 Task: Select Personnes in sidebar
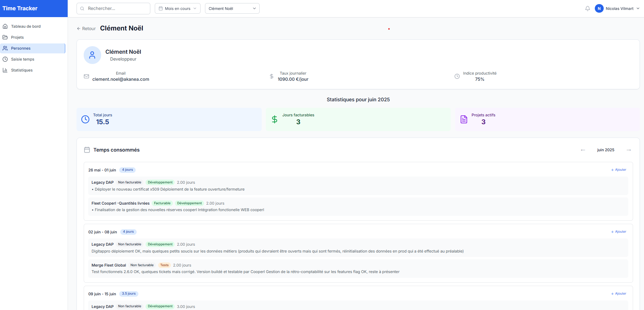[32, 48]
